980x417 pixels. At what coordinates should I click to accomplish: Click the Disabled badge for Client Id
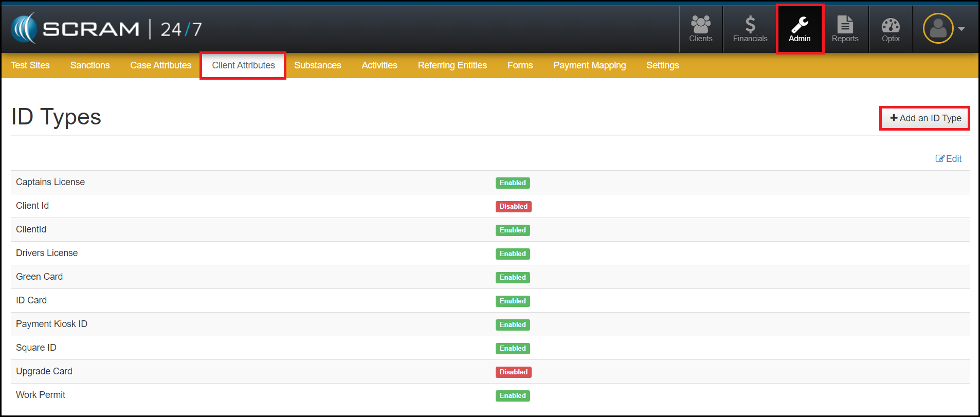[513, 207]
